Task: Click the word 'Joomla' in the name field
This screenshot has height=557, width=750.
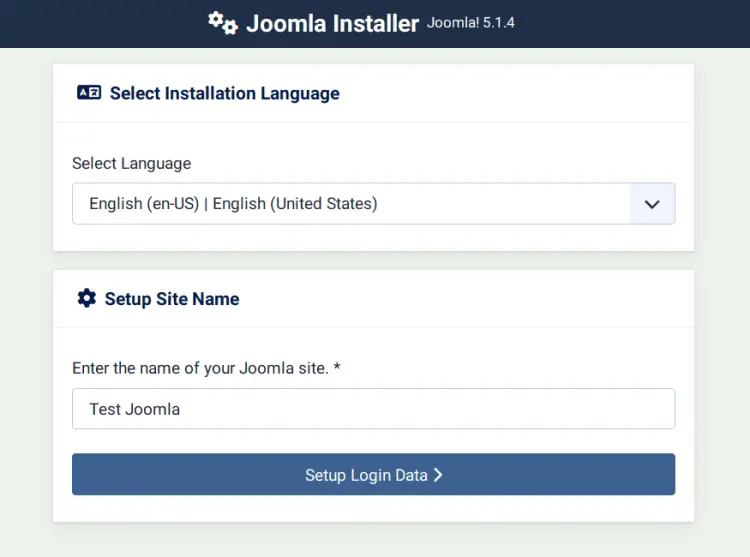Action: (x=152, y=409)
